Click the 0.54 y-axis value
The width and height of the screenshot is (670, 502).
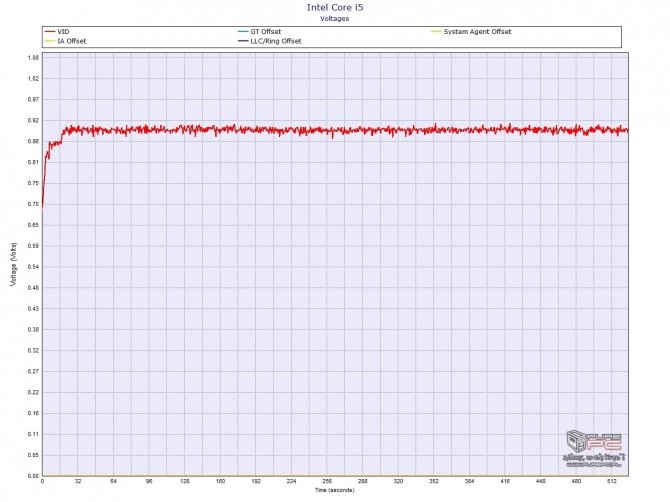pyautogui.click(x=33, y=267)
